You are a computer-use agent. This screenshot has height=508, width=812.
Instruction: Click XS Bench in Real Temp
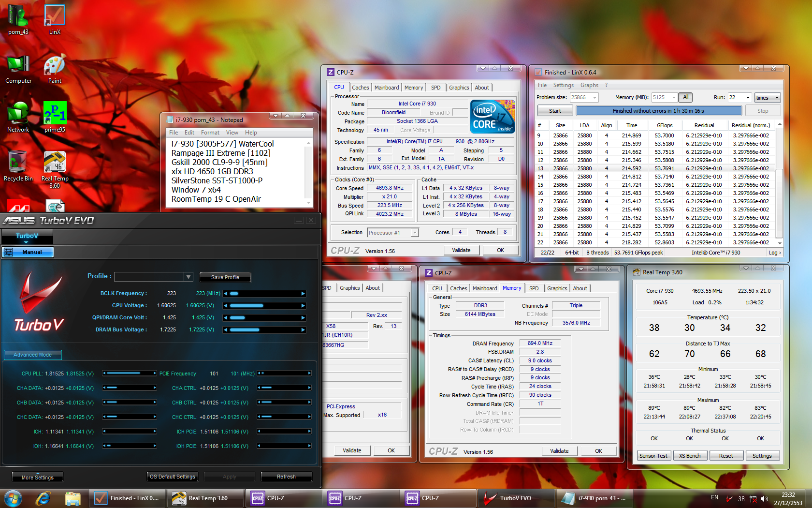690,456
